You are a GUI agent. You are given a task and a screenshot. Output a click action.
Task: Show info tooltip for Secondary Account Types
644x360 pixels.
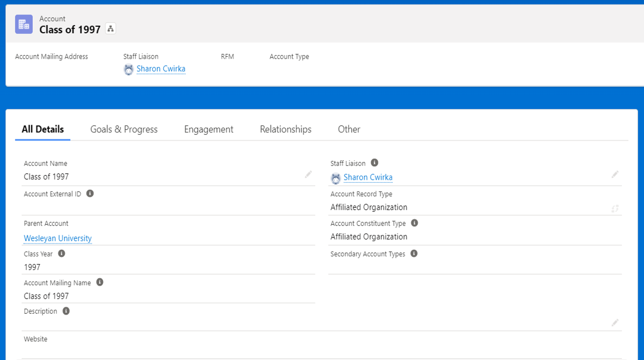pos(414,253)
